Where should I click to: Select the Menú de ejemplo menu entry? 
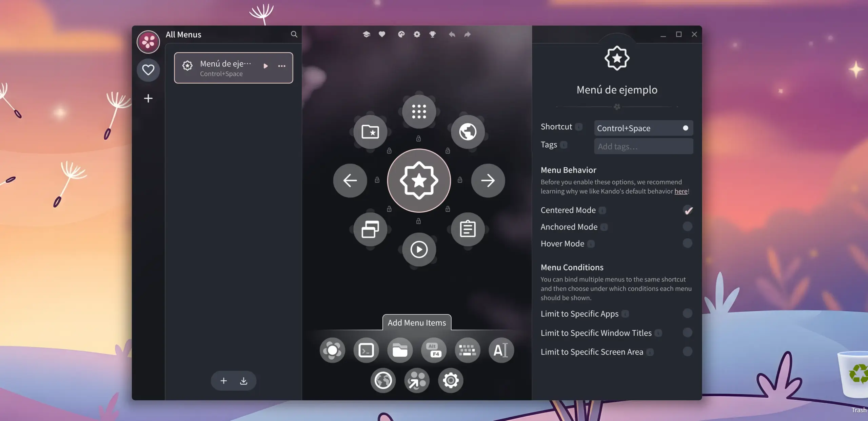tap(234, 68)
